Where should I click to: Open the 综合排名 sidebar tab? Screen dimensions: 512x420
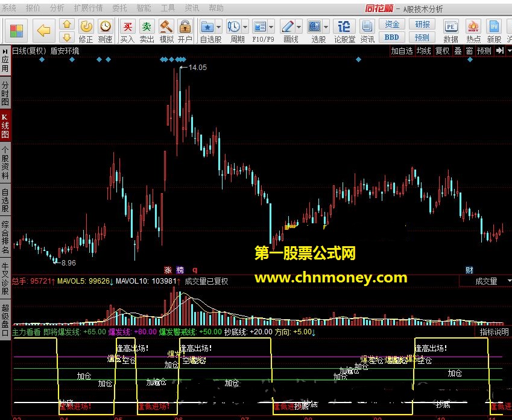pyautogui.click(x=5, y=237)
